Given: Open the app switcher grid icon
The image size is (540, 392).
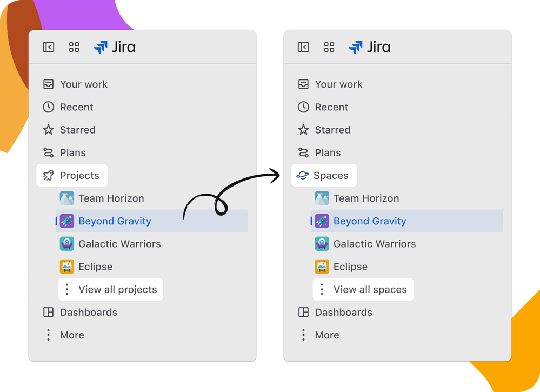Looking at the screenshot, I should pos(74,47).
